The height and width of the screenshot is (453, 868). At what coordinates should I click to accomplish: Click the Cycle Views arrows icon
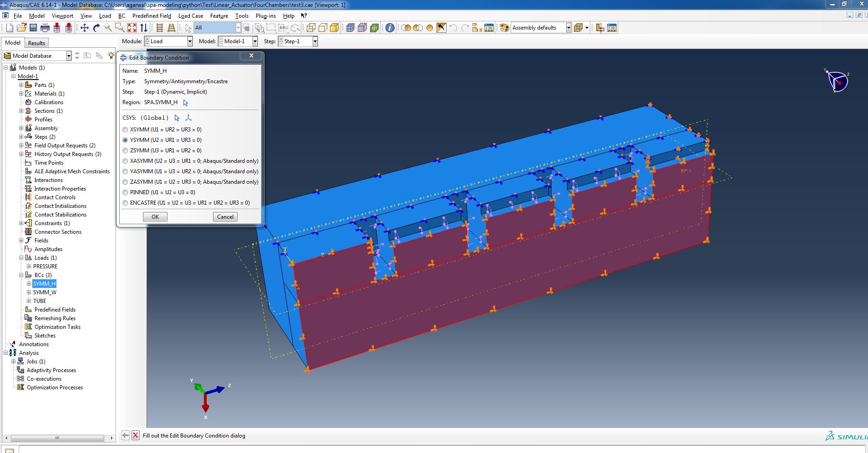[144, 28]
